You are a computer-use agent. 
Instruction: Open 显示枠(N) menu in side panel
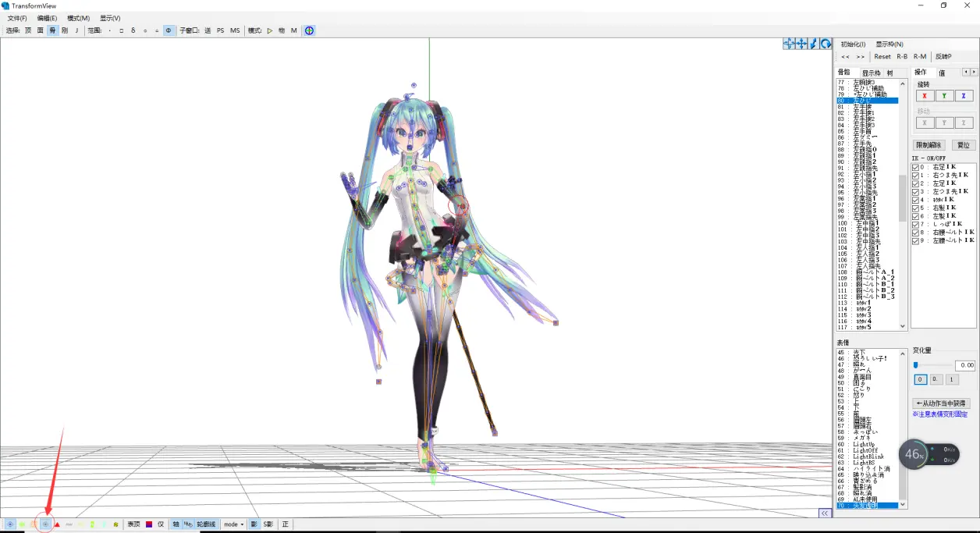[889, 44]
